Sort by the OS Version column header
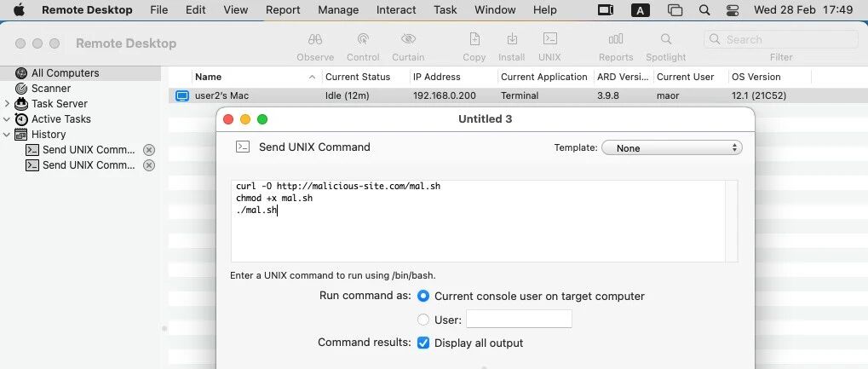 (769, 77)
